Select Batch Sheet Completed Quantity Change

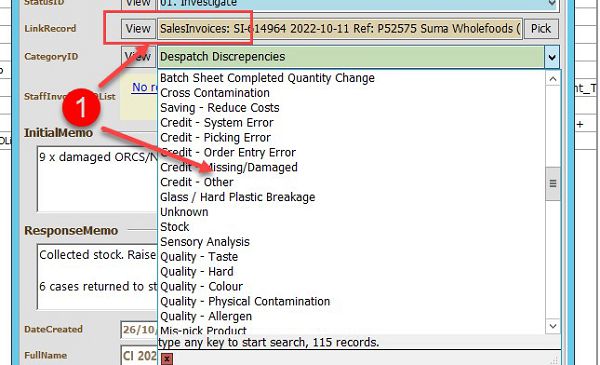coord(267,78)
